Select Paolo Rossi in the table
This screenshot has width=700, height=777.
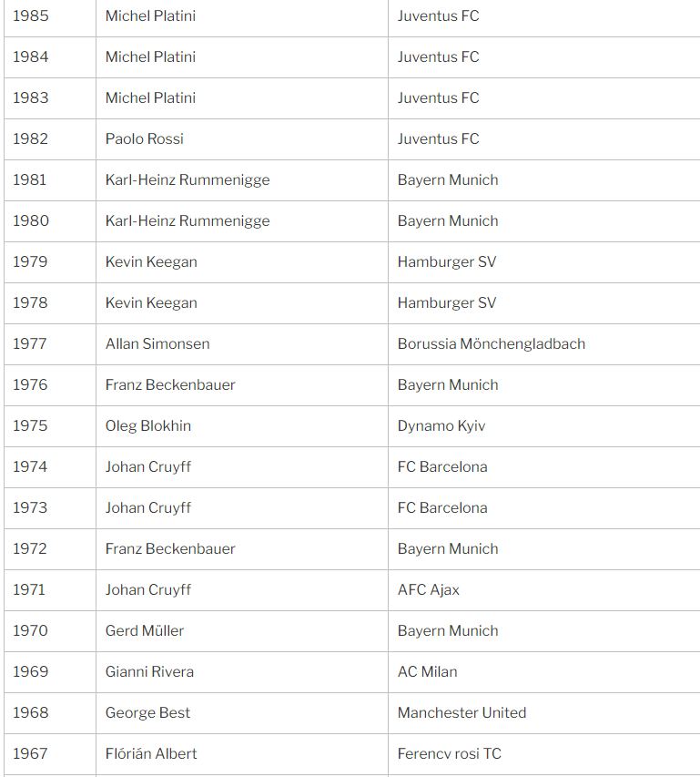pos(145,139)
